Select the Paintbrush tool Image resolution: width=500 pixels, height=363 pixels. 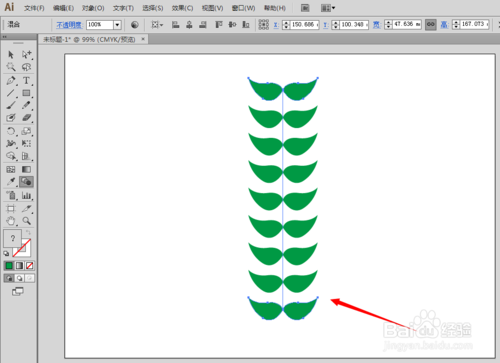11,105
